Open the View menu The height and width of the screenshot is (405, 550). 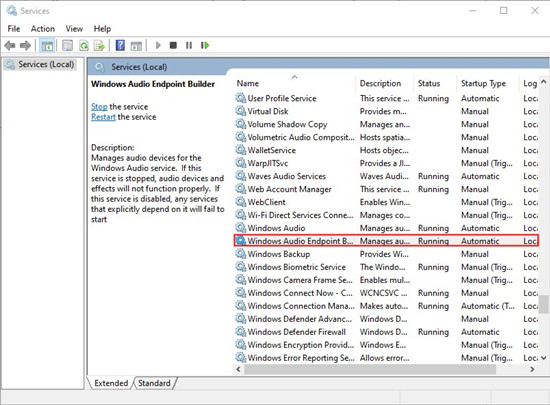tap(74, 29)
